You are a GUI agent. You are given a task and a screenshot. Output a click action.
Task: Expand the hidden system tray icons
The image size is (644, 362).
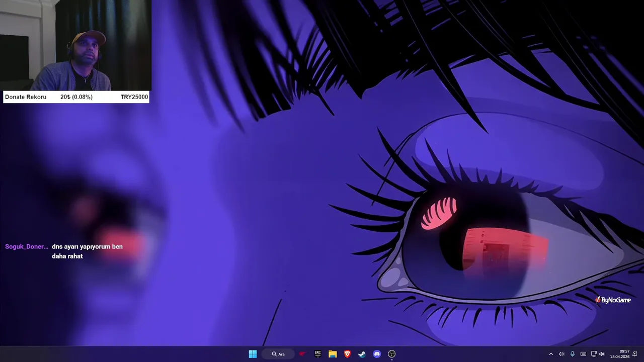pos(551,354)
